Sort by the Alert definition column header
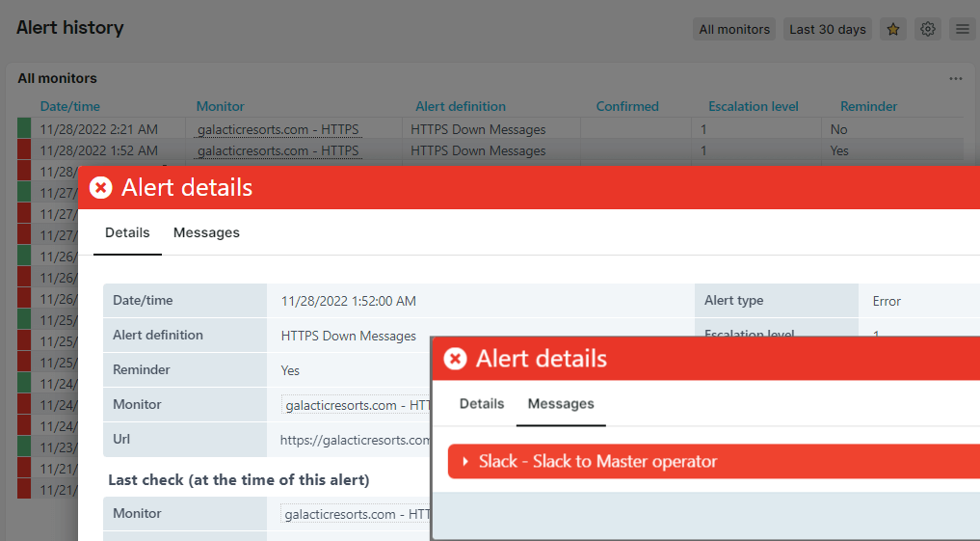This screenshot has height=541, width=980. (x=461, y=106)
